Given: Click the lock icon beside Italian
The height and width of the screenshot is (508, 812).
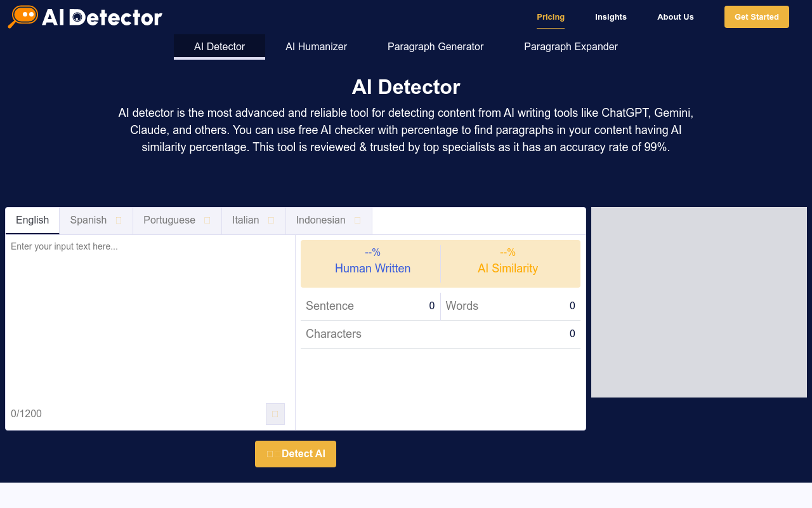Looking at the screenshot, I should pos(272,220).
